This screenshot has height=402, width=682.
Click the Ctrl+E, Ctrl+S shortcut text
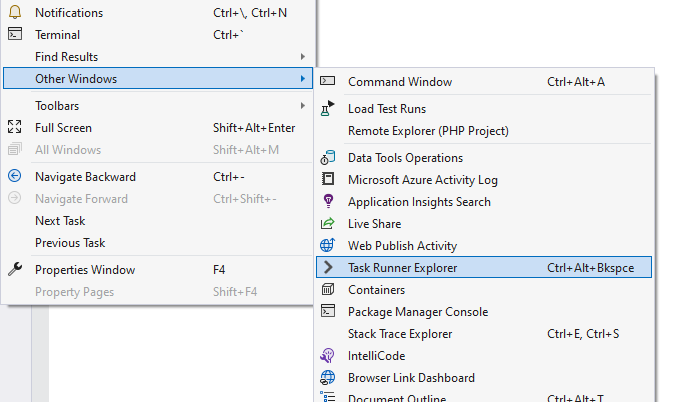583,334
